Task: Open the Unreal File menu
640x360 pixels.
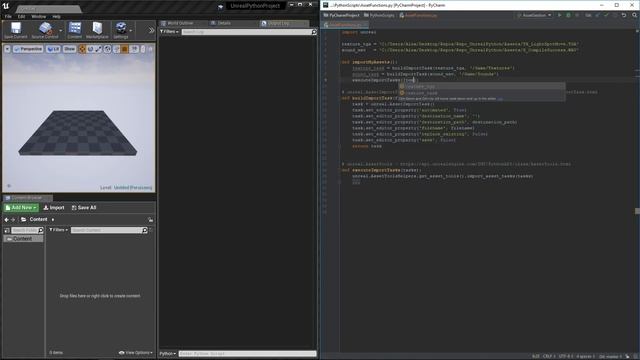Action: 8,16
